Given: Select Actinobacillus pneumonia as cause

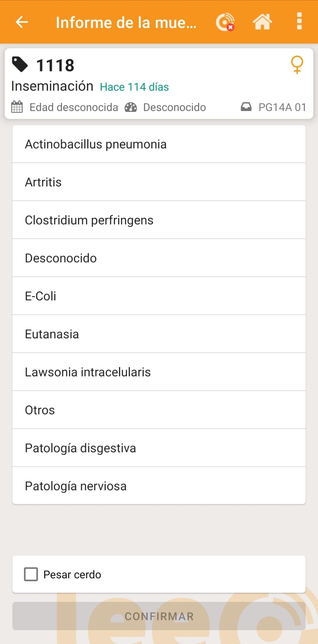Looking at the screenshot, I should 159,144.
